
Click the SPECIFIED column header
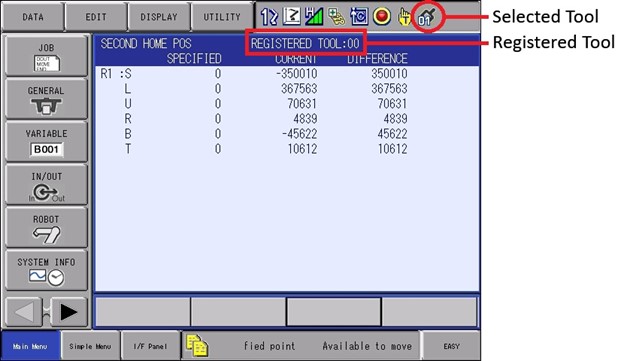click(x=194, y=59)
